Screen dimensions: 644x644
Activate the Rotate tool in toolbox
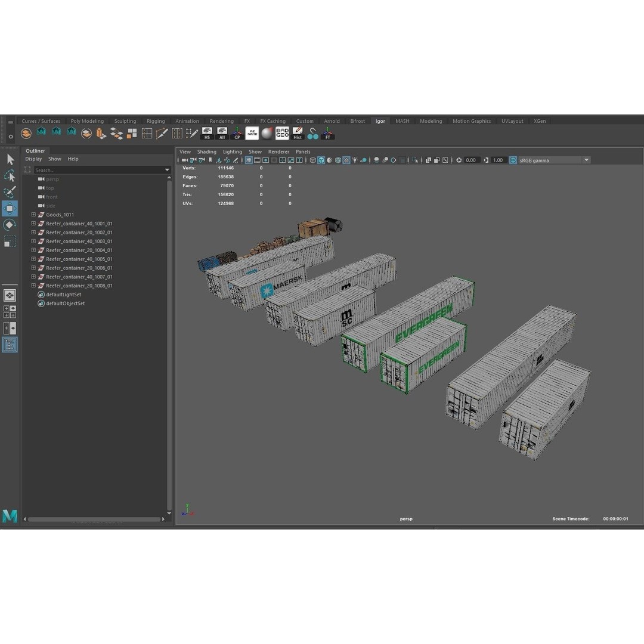pyautogui.click(x=10, y=225)
